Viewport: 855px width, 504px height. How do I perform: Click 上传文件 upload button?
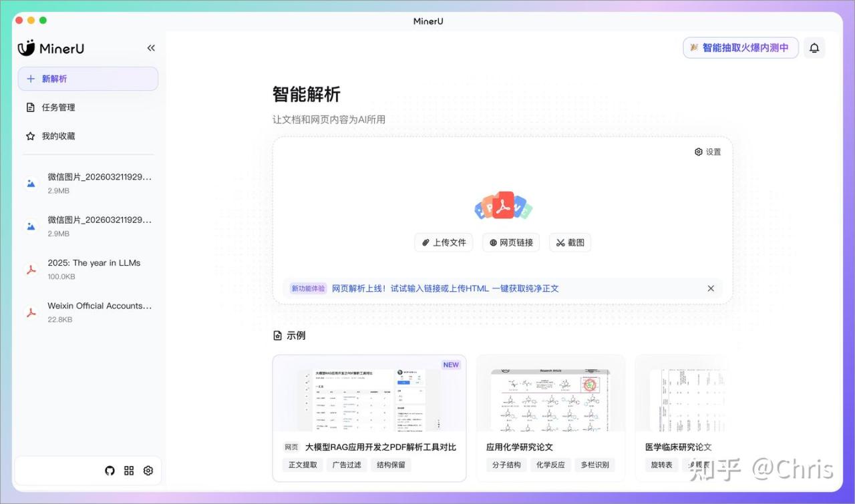click(x=444, y=242)
